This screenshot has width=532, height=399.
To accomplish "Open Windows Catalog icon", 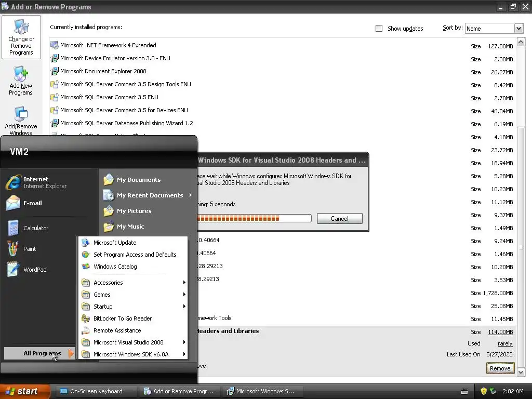I will [x=86, y=267].
